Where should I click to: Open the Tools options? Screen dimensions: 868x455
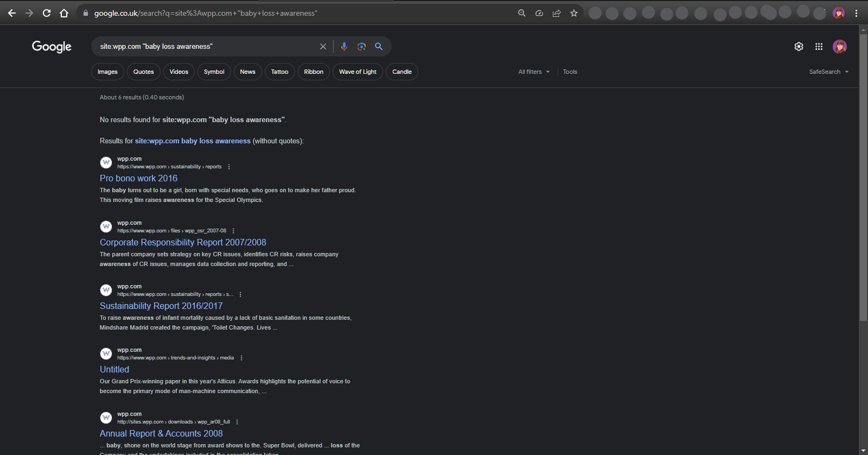pyautogui.click(x=570, y=72)
